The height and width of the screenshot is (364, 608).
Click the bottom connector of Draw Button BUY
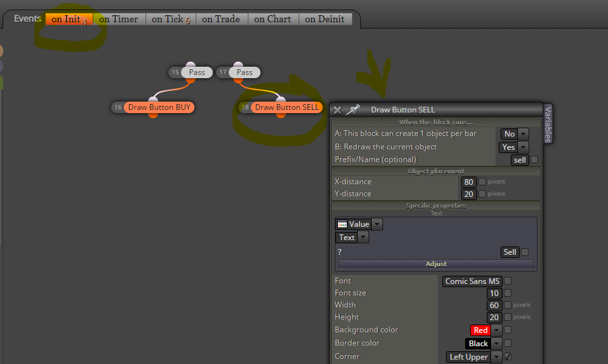(153, 115)
